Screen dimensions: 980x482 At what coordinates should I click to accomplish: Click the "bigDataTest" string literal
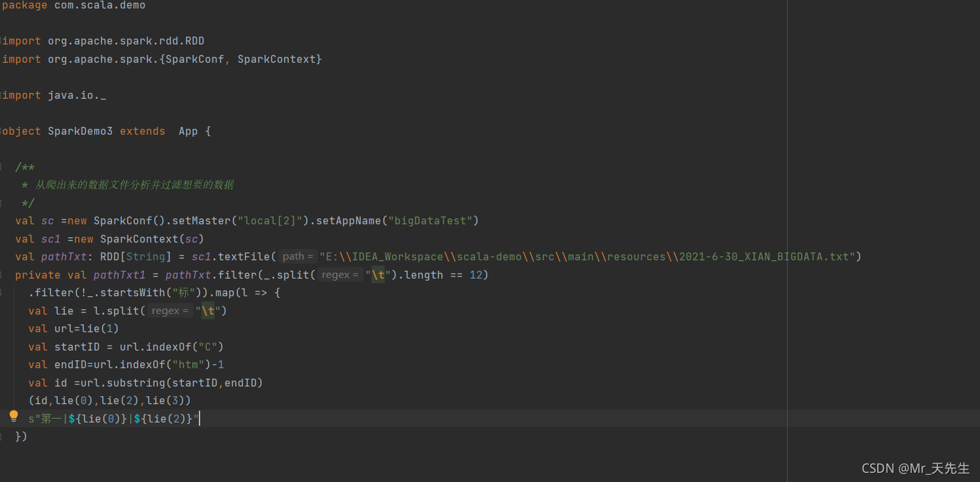pos(430,221)
